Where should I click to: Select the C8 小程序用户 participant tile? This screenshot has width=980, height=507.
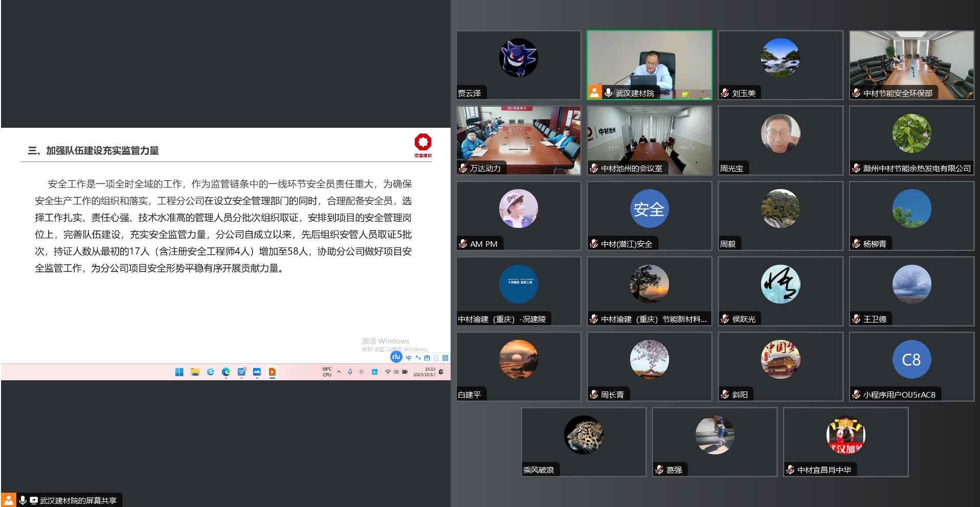coord(911,366)
